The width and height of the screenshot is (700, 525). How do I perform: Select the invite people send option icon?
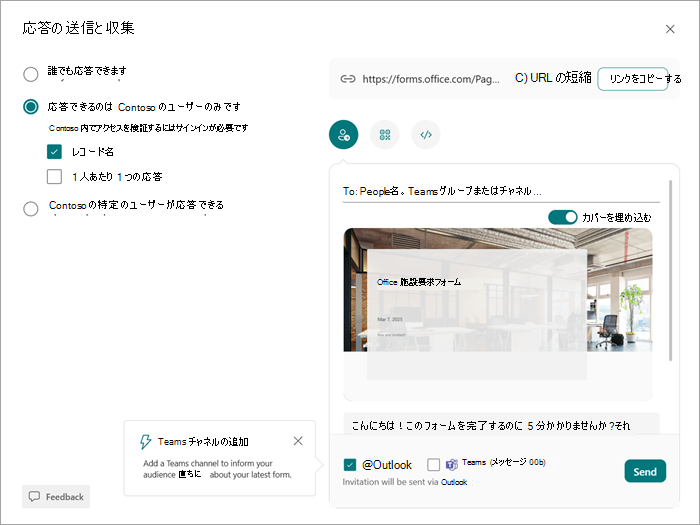pos(343,134)
